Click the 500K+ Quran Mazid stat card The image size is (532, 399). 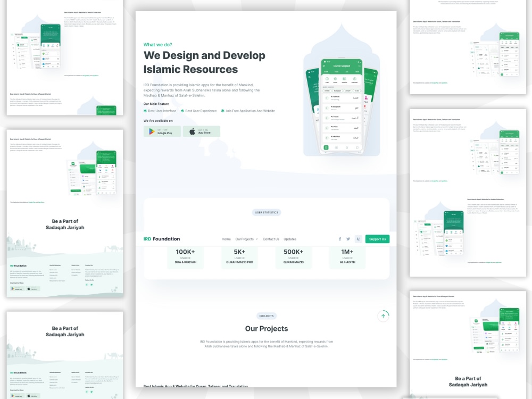294,257
